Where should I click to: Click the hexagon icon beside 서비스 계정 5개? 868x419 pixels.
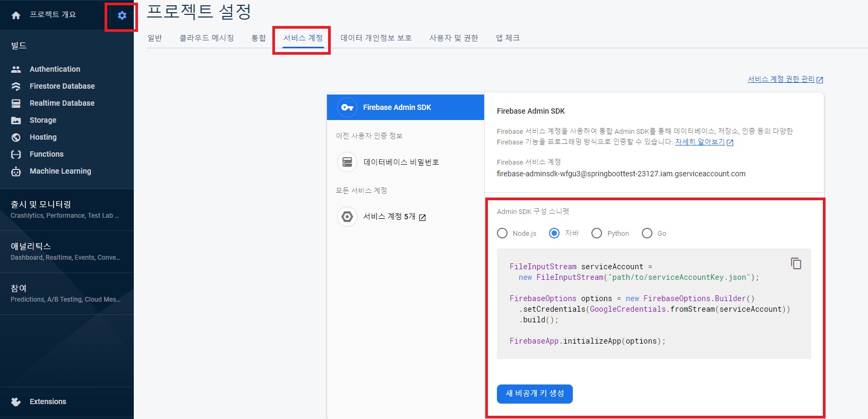(347, 217)
